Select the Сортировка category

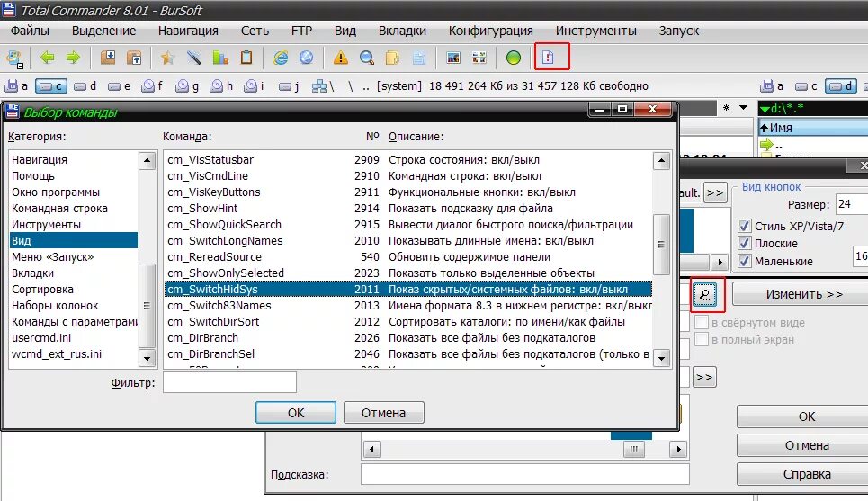point(74,290)
